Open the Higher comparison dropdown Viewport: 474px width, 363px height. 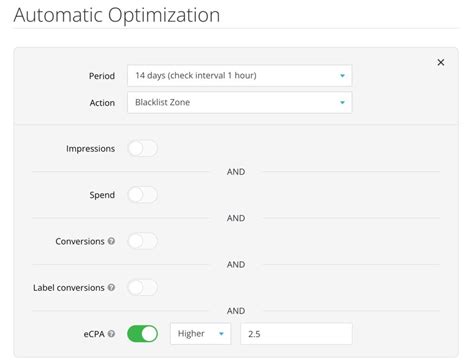pyautogui.click(x=200, y=334)
